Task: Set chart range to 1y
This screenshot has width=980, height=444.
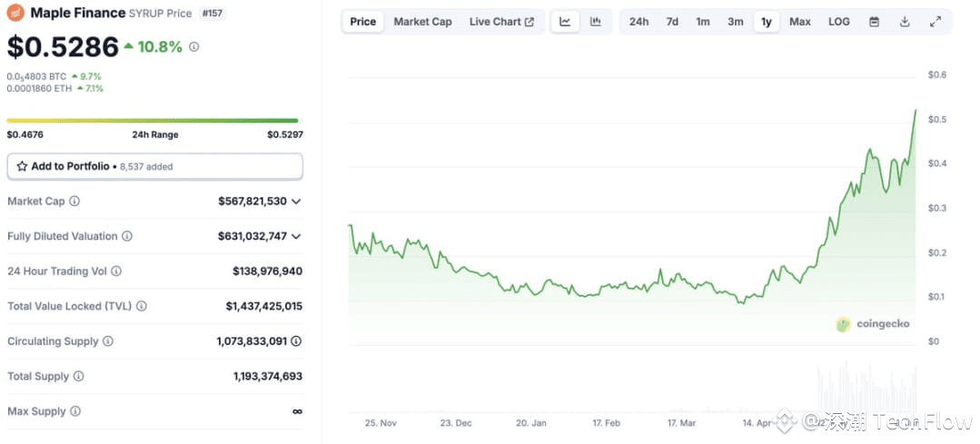Action: tap(767, 22)
